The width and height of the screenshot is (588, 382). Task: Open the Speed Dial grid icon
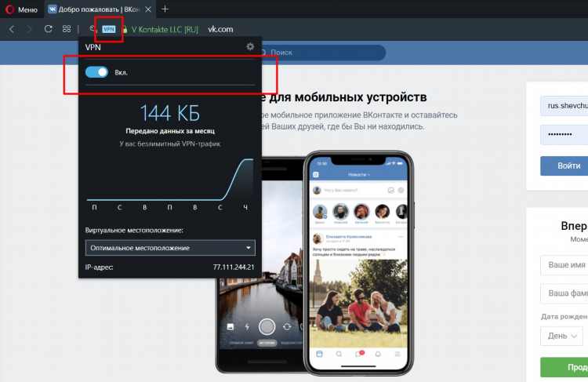click(67, 29)
